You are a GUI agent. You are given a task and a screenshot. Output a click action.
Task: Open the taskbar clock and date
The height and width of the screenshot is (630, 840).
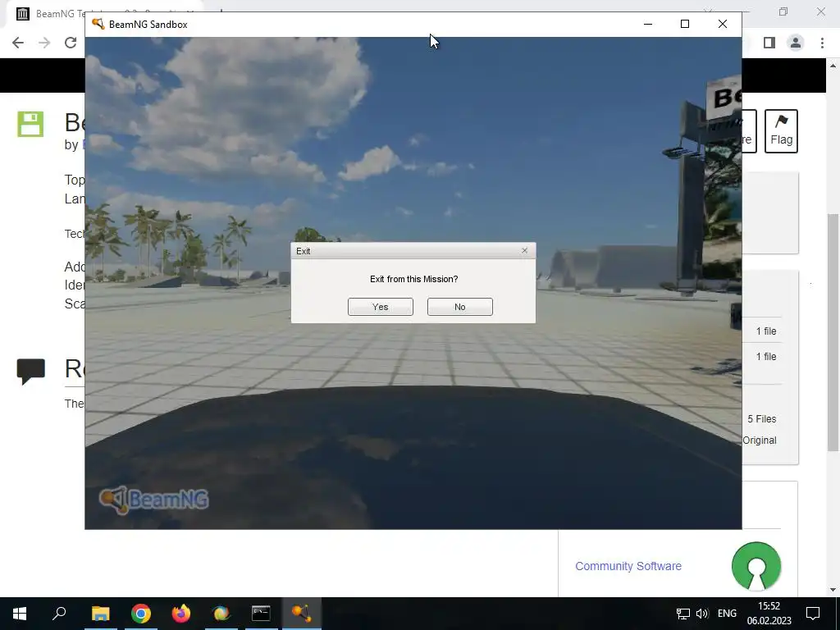pos(769,614)
